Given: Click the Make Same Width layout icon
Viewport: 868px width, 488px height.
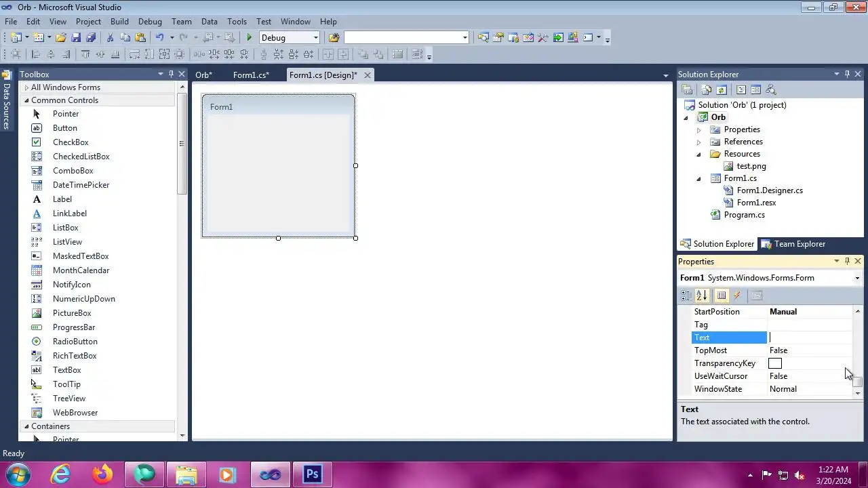Looking at the screenshot, I should [x=134, y=54].
